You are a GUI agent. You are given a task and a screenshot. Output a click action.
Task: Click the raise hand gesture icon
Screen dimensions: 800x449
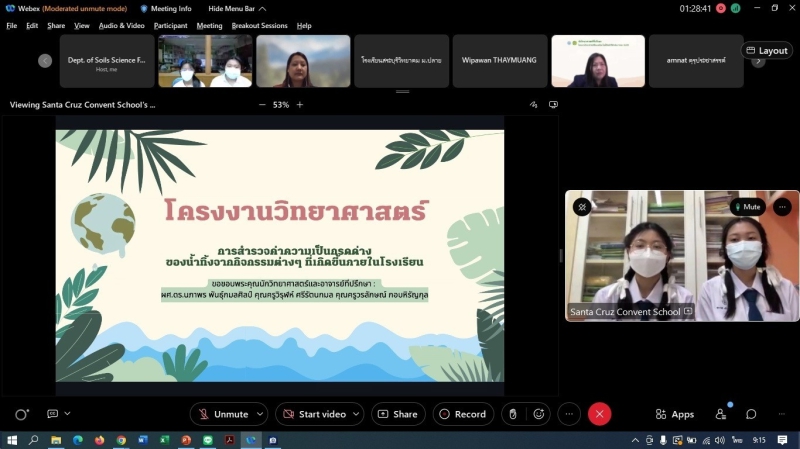(512, 414)
